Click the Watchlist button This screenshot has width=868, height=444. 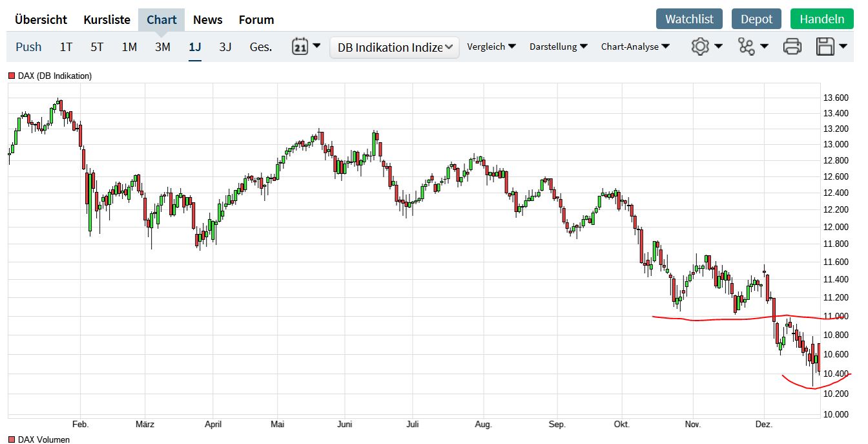click(x=689, y=19)
